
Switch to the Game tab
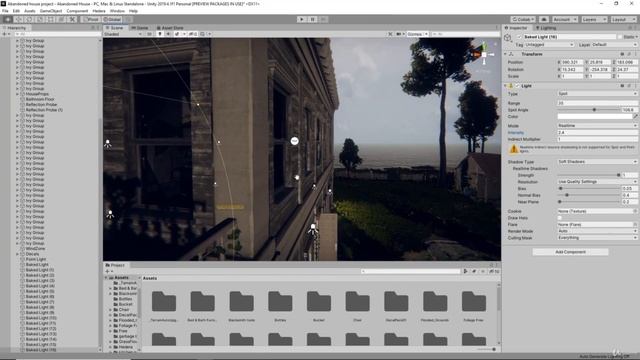140,28
